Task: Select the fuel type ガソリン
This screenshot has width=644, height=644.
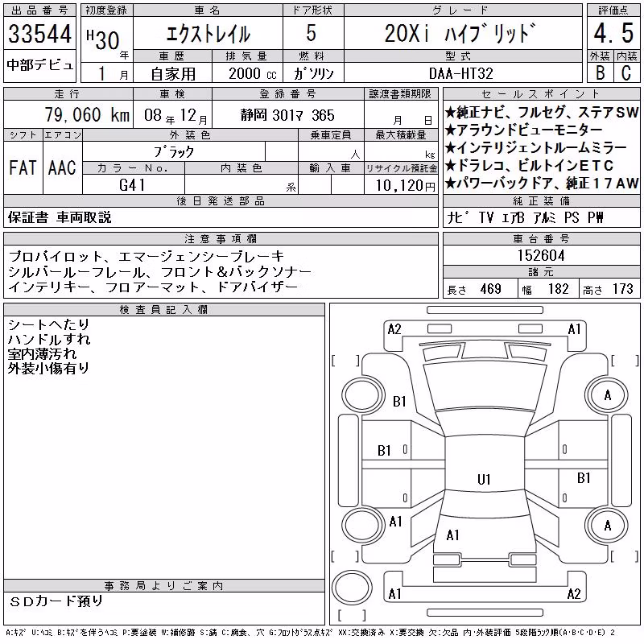Action: point(314,74)
